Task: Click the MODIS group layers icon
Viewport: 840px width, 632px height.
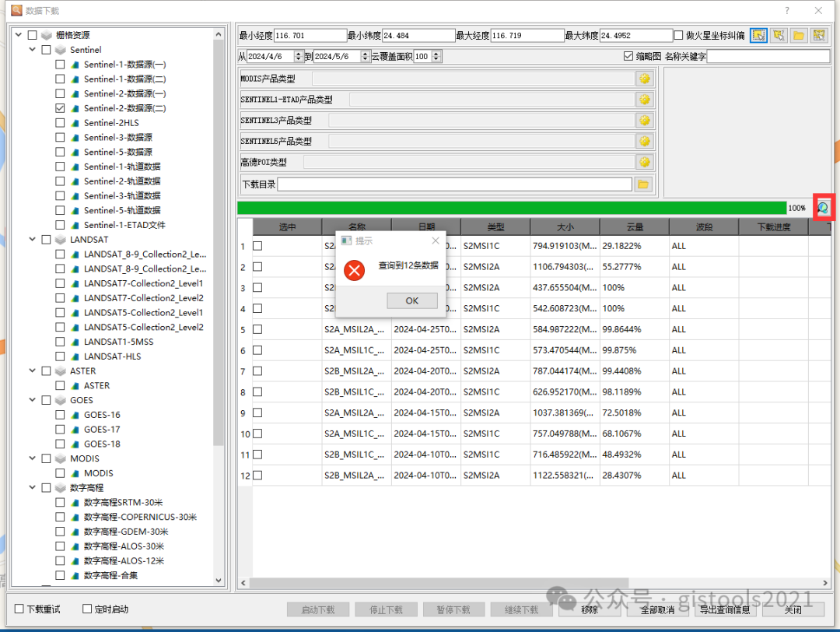Action: (x=61, y=459)
